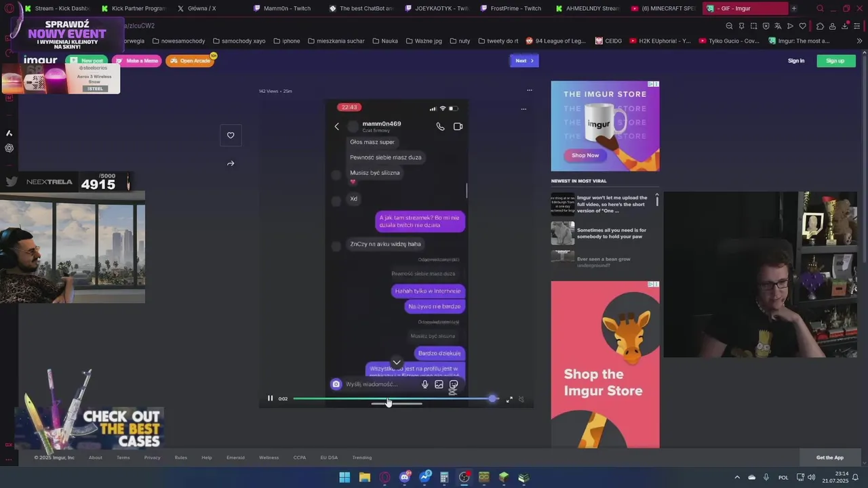The height and width of the screenshot is (488, 868).
Task: Click the Sign in link
Action: pos(796,61)
